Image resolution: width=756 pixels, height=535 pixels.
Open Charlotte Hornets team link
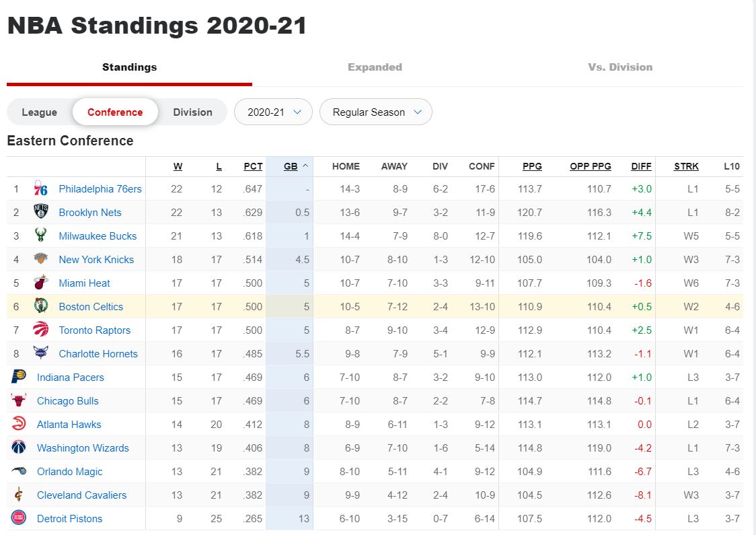98,353
